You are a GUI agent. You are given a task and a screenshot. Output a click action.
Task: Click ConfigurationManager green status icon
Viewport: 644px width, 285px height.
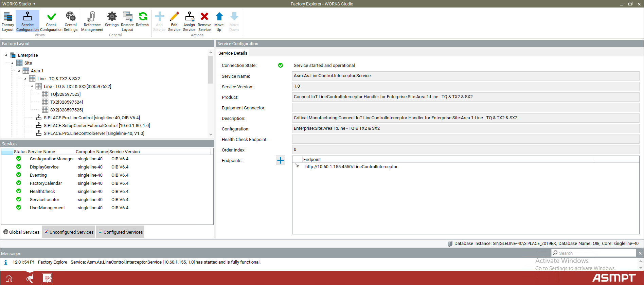19,159
